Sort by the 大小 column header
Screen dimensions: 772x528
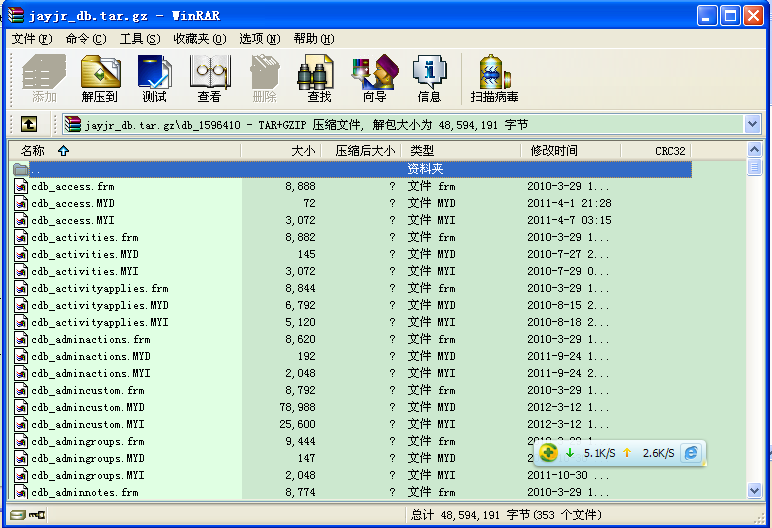pos(281,151)
